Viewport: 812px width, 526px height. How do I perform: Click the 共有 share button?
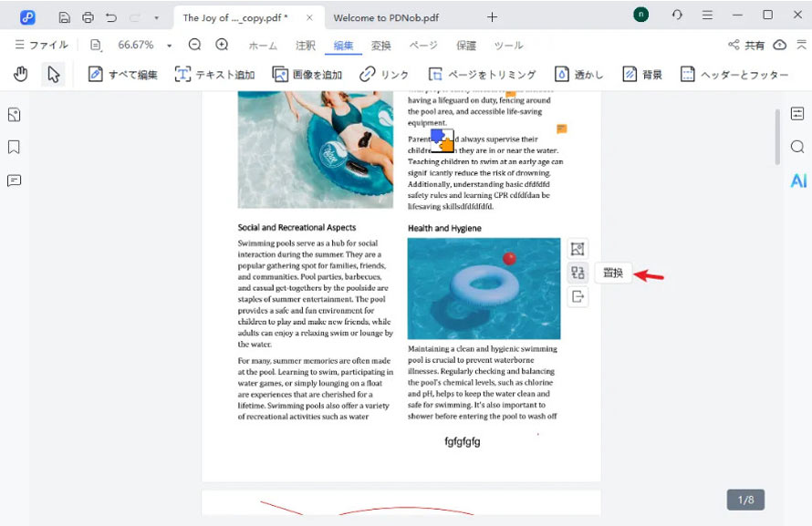(x=746, y=45)
